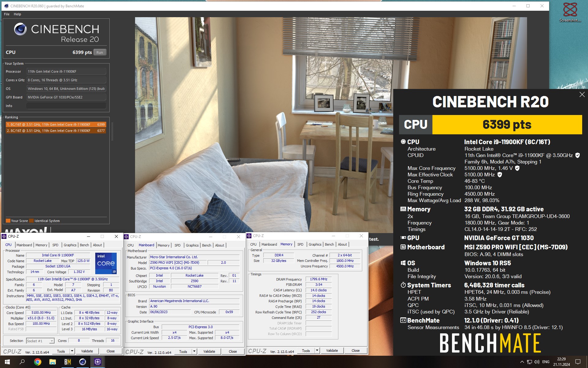588x368 pixels.
Task: Open Cinebench File menu
Action: point(7,14)
